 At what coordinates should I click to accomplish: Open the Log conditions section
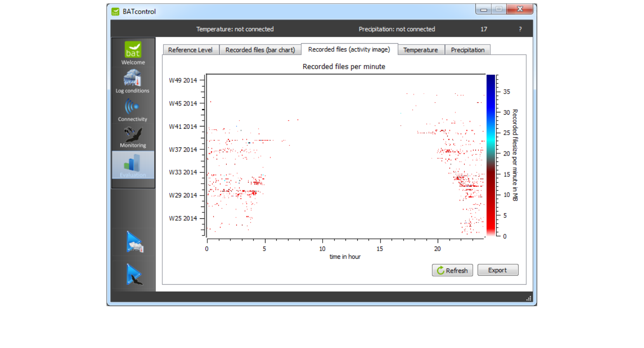[132, 81]
